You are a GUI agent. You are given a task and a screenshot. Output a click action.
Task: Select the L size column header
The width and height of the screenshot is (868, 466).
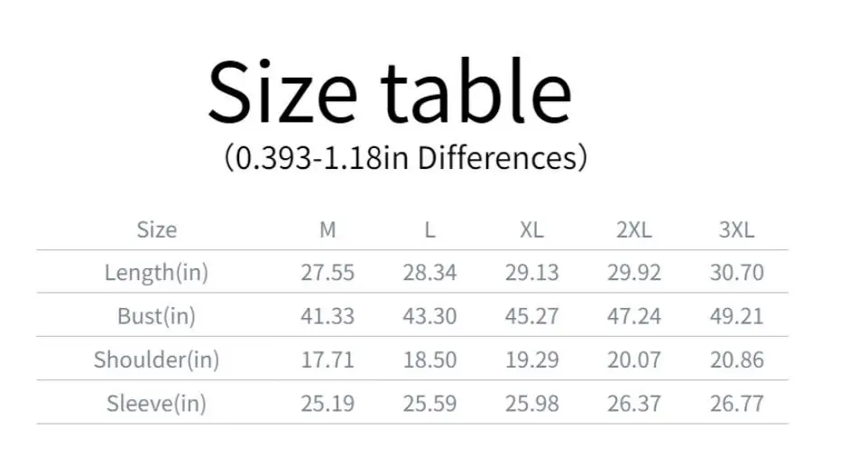click(x=429, y=229)
